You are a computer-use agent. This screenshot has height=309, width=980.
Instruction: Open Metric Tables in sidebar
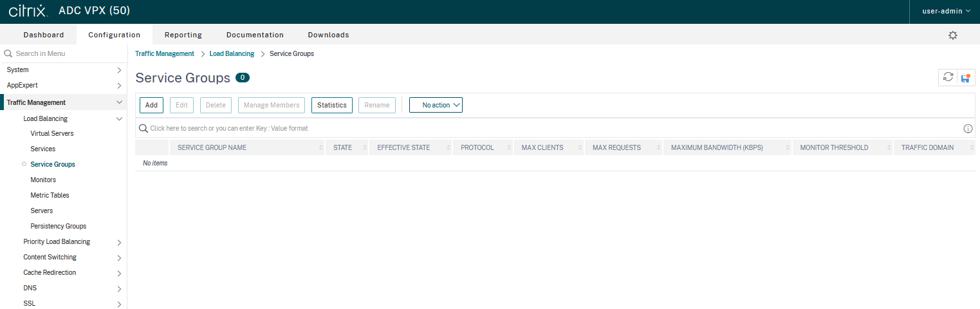[x=50, y=195]
